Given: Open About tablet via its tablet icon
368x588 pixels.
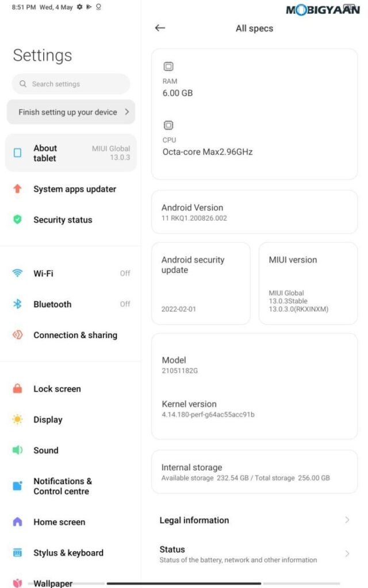Looking at the screenshot, I should [x=17, y=153].
